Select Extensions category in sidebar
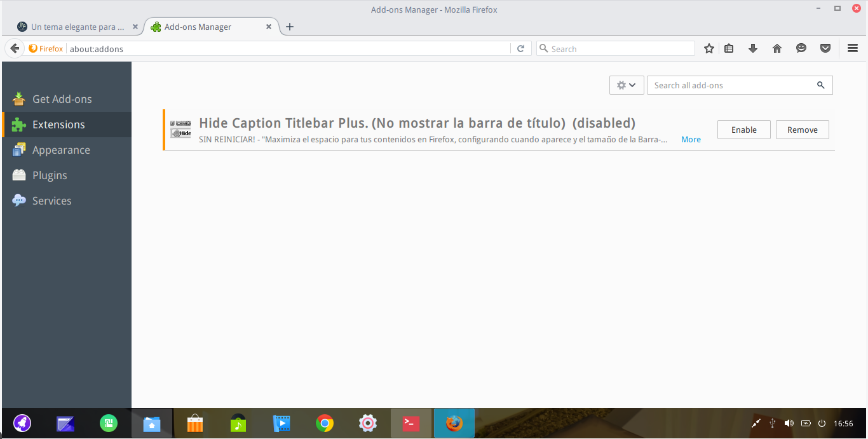 (x=67, y=125)
